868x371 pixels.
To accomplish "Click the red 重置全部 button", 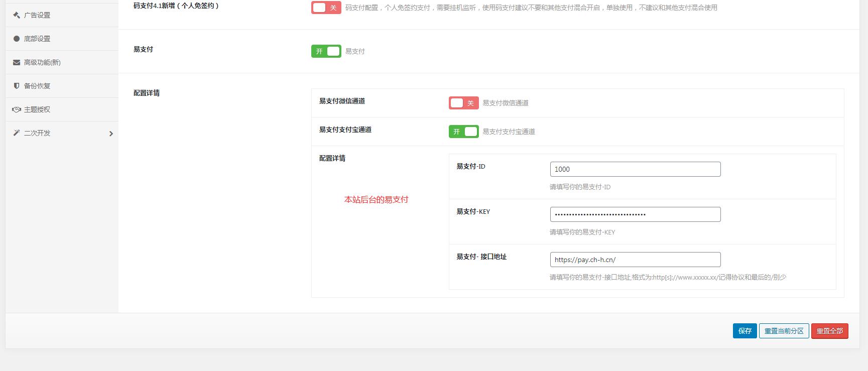I will 830,331.
